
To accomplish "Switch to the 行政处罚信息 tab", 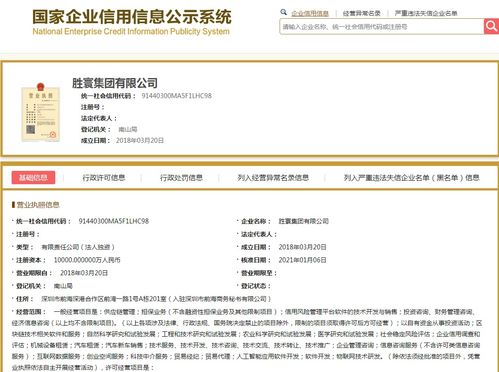I will (181, 178).
